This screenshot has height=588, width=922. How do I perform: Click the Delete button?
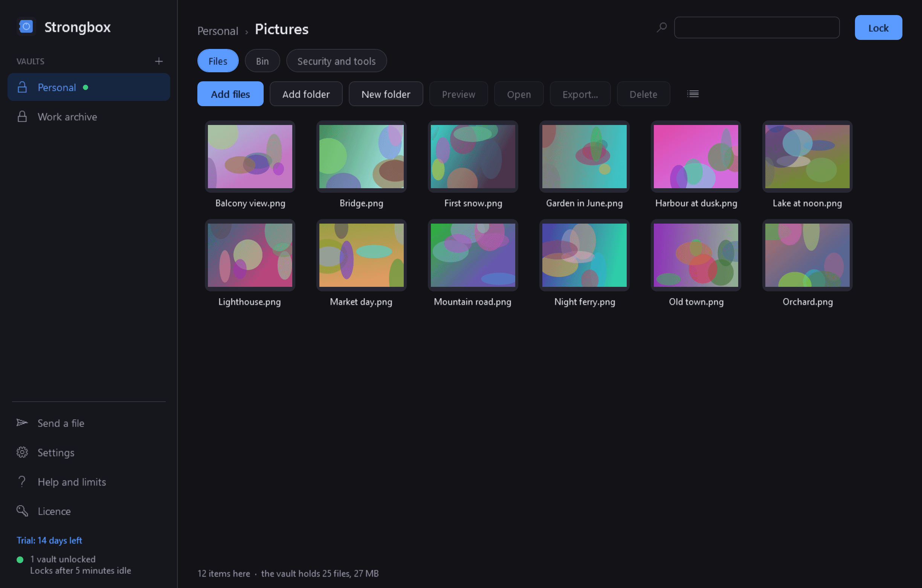pyautogui.click(x=643, y=94)
